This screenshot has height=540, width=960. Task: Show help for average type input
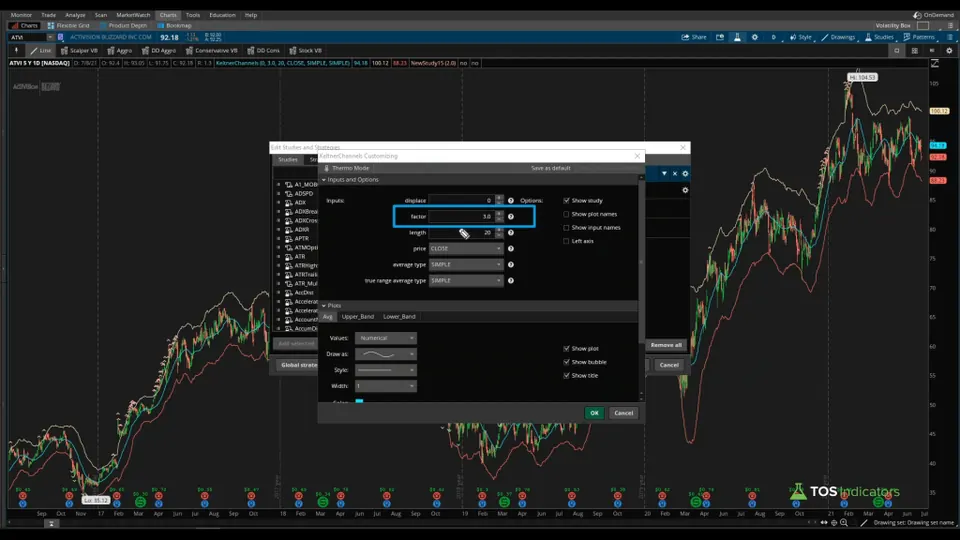(x=511, y=264)
